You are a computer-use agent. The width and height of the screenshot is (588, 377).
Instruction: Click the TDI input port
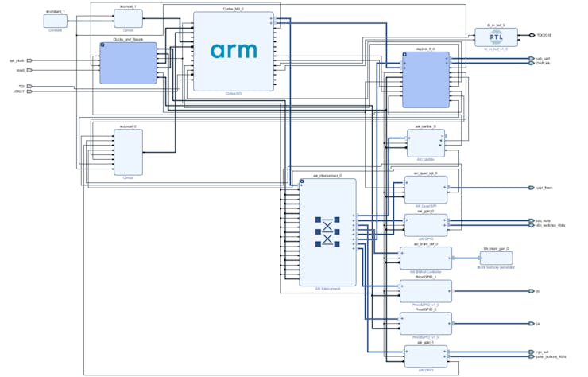point(29,87)
